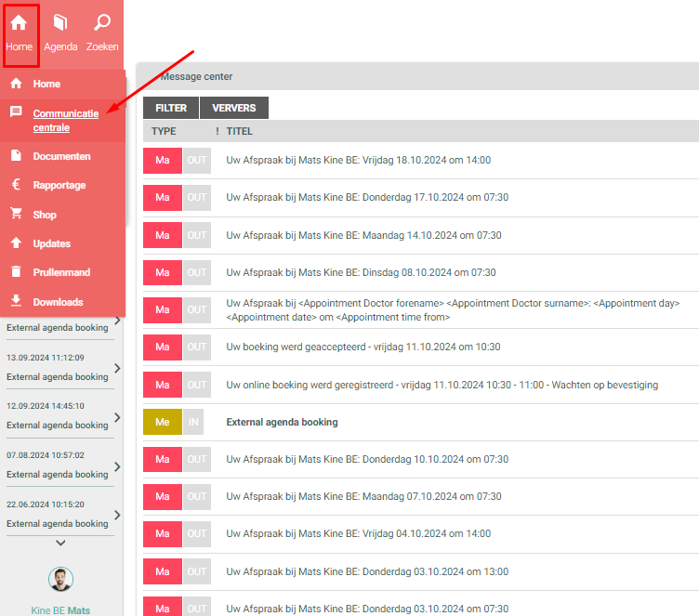Click the TITEL column header
The height and width of the screenshot is (616, 699).
[240, 132]
